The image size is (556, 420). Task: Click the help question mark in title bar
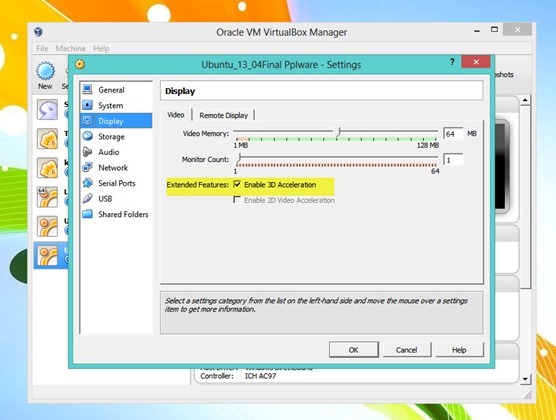click(x=452, y=62)
